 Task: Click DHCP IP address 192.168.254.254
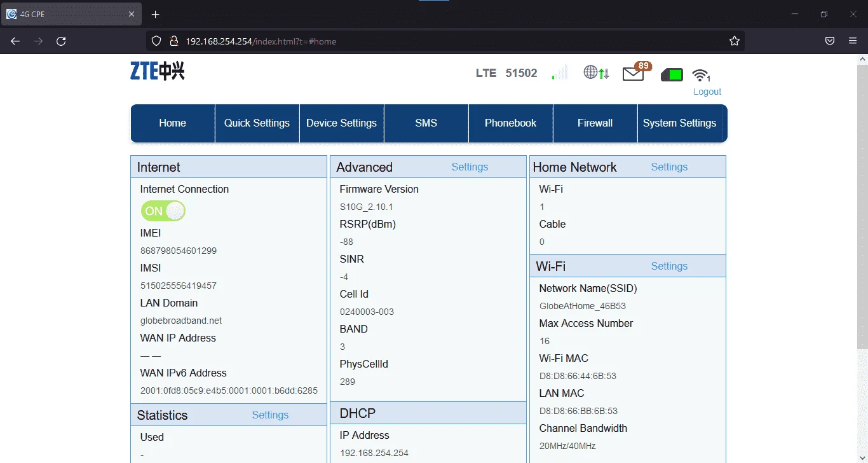(x=374, y=453)
